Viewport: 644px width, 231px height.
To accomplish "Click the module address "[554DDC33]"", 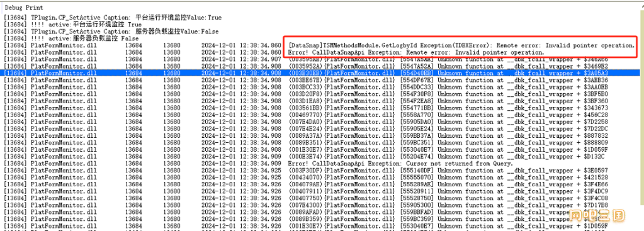I will pyautogui.click(x=417, y=87).
